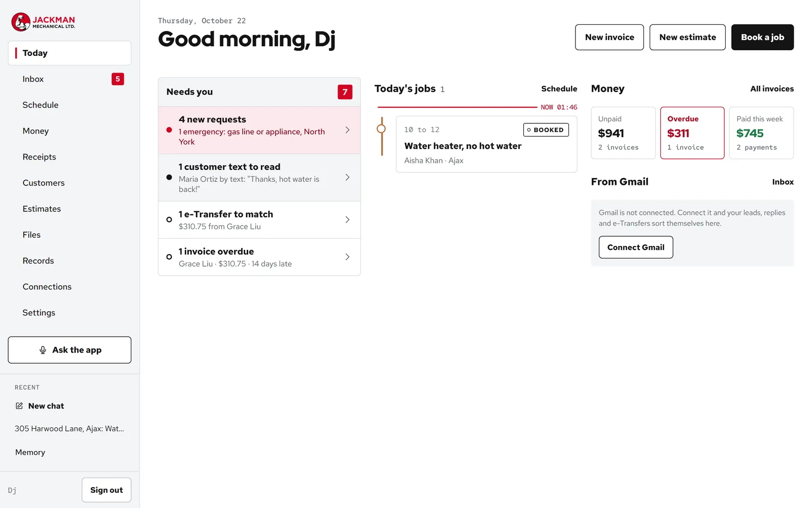This screenshot has height=508, width=812.
Task: Open the All invoices link
Action: click(x=772, y=88)
